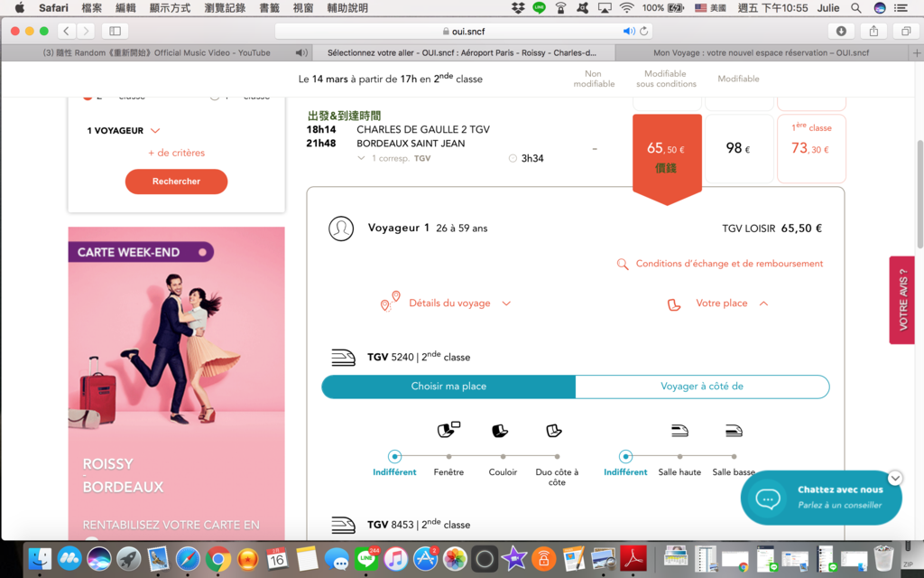
Task: Switch to Choisir ma place toggle
Action: 448,387
